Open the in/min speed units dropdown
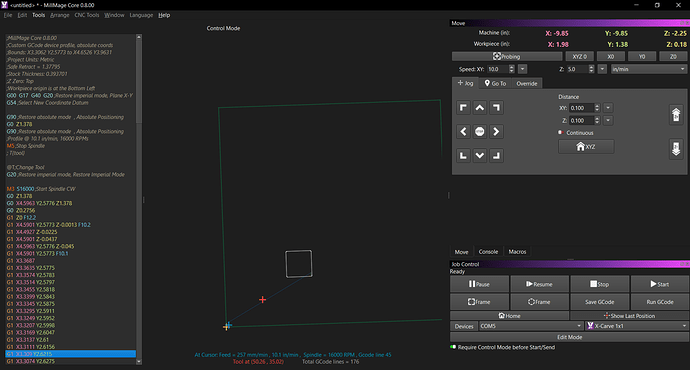Image resolution: width=690 pixels, height=370 pixels. point(649,69)
